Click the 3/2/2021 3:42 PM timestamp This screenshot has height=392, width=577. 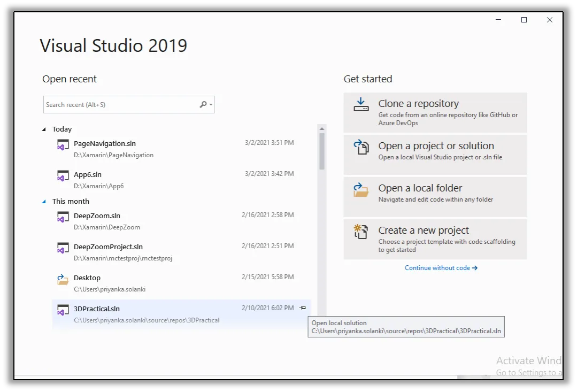point(270,173)
